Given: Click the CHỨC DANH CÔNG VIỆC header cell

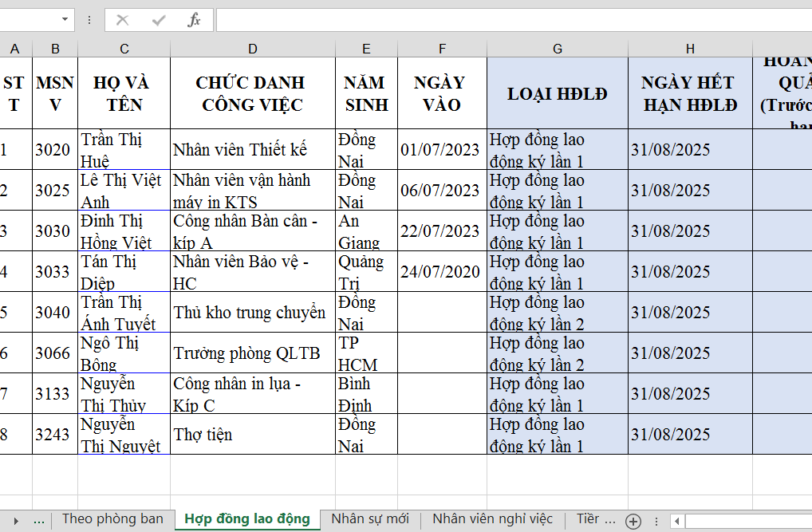Looking at the screenshot, I should point(253,93).
